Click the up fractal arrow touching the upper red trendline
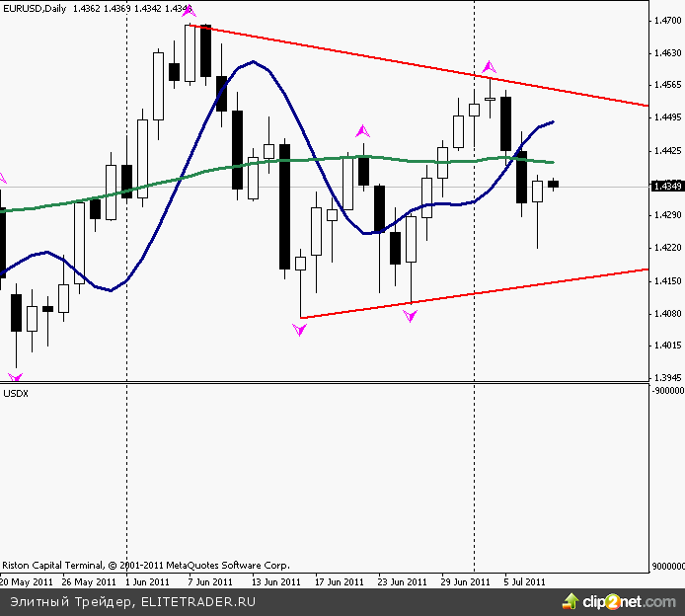This screenshot has width=685, height=616. pos(488,66)
